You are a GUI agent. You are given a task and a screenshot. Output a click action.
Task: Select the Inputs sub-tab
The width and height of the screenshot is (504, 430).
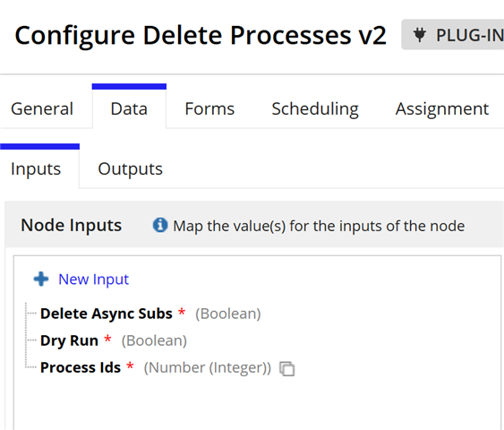(36, 168)
